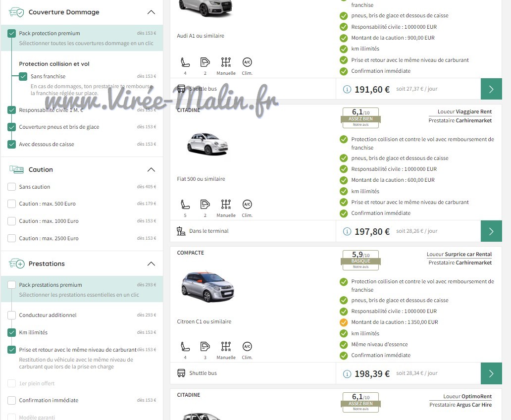The image size is (511, 420).
Task: Click the info icon beside 197,80 € price
Action: 347,232
